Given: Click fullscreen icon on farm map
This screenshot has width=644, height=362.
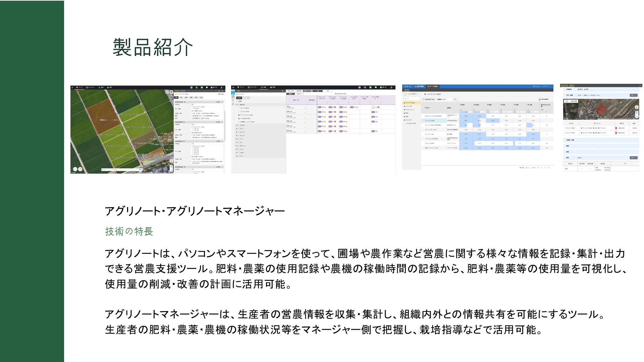Looking at the screenshot, I should coord(167,92).
